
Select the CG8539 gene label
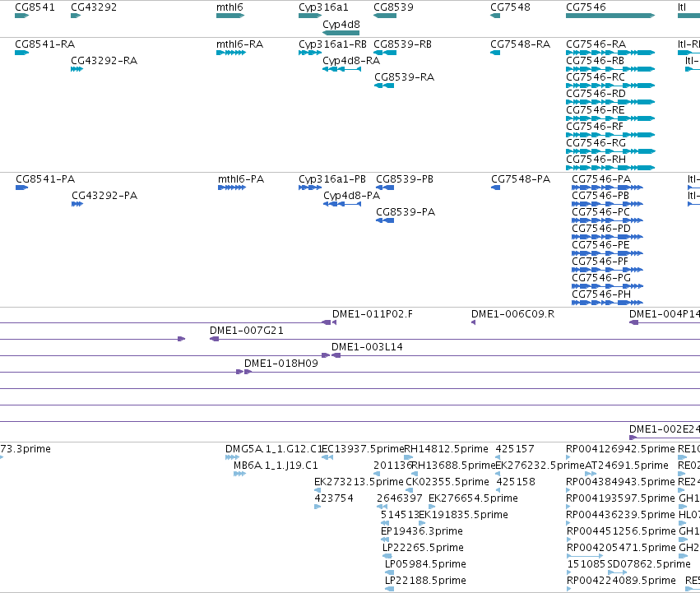coord(394,7)
